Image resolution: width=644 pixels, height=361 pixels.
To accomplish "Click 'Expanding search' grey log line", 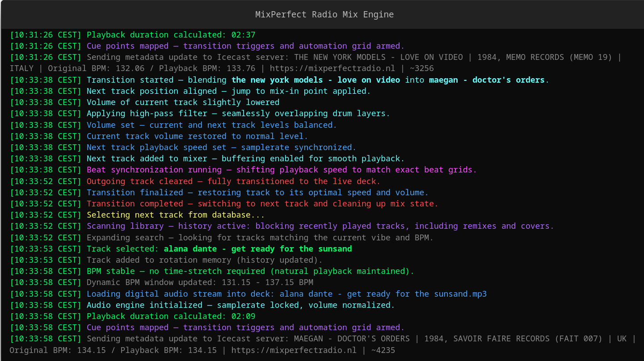I will click(x=260, y=238).
